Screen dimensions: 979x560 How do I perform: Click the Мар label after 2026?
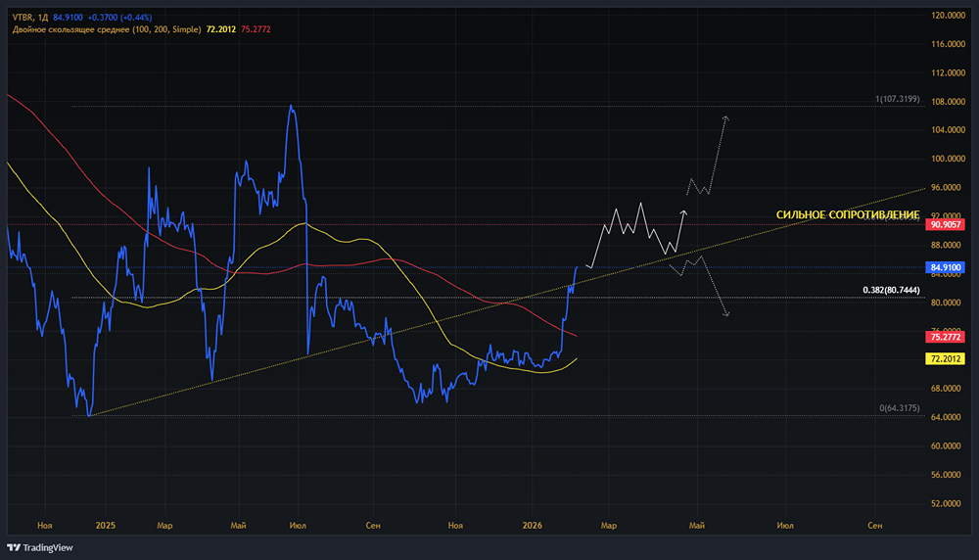pyautogui.click(x=609, y=526)
